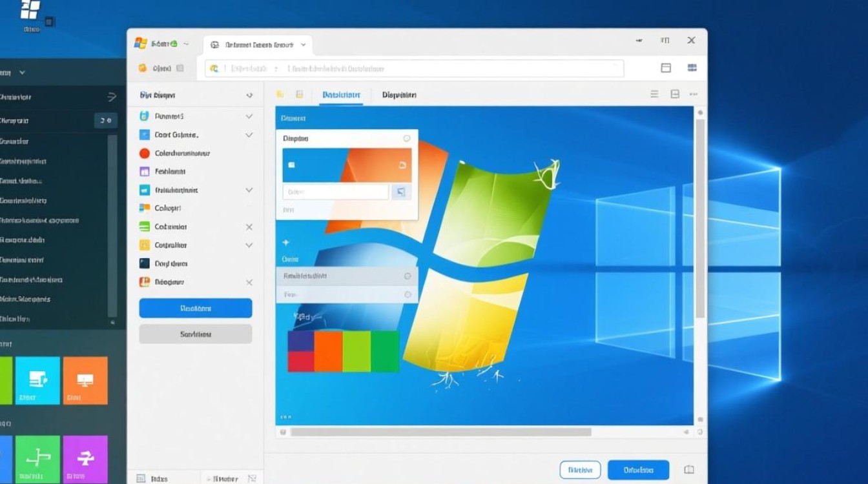
Task: Click the three-dot more options icon
Action: pos(694,94)
